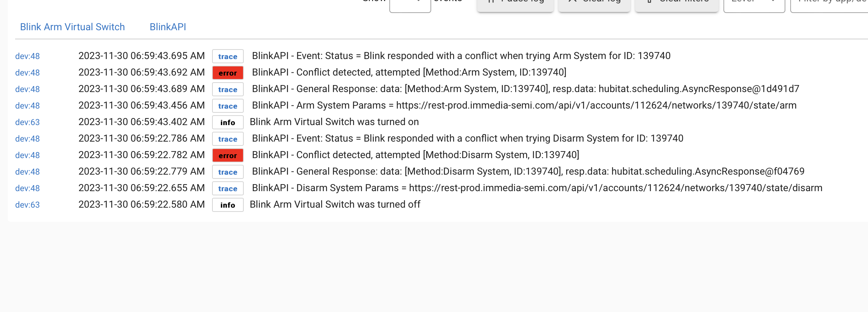Viewport: 868px width, 312px height.
Task: Click 'Blink Arm Virtual Switch was turned on' message
Action: click(x=334, y=122)
